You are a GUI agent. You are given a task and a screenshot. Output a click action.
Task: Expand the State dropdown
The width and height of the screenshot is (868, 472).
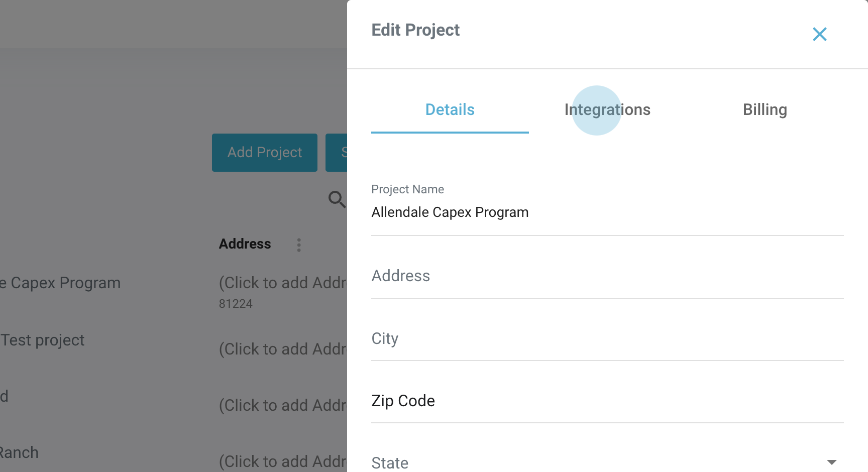607,462
